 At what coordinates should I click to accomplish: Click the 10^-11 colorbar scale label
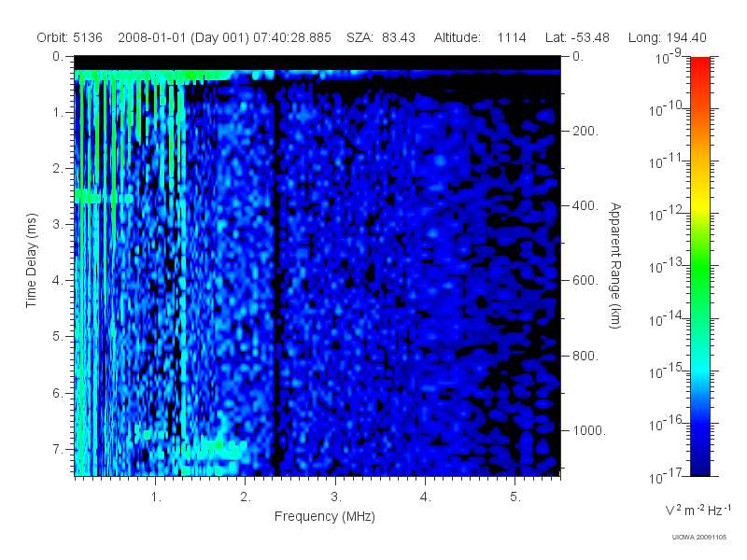click(667, 161)
